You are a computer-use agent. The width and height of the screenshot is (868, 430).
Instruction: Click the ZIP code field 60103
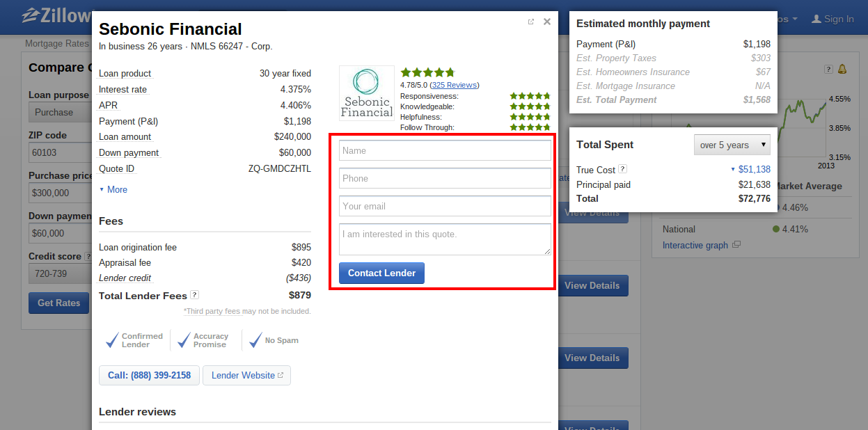coord(61,152)
